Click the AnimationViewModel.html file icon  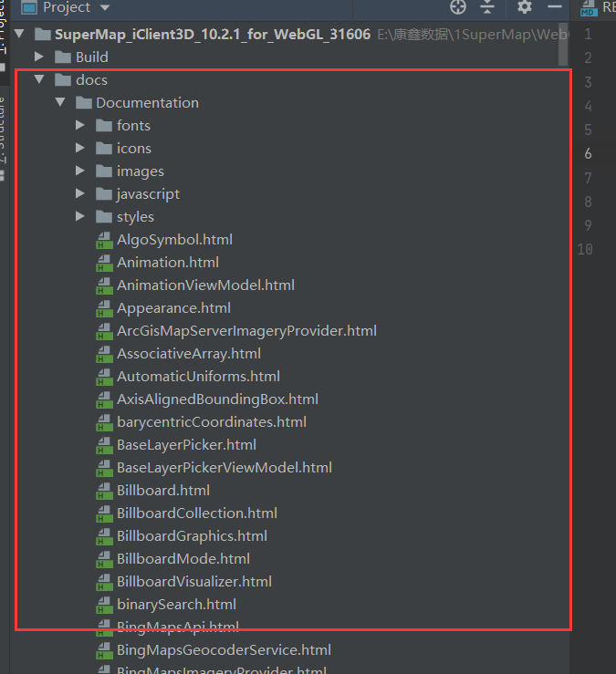tap(104, 285)
